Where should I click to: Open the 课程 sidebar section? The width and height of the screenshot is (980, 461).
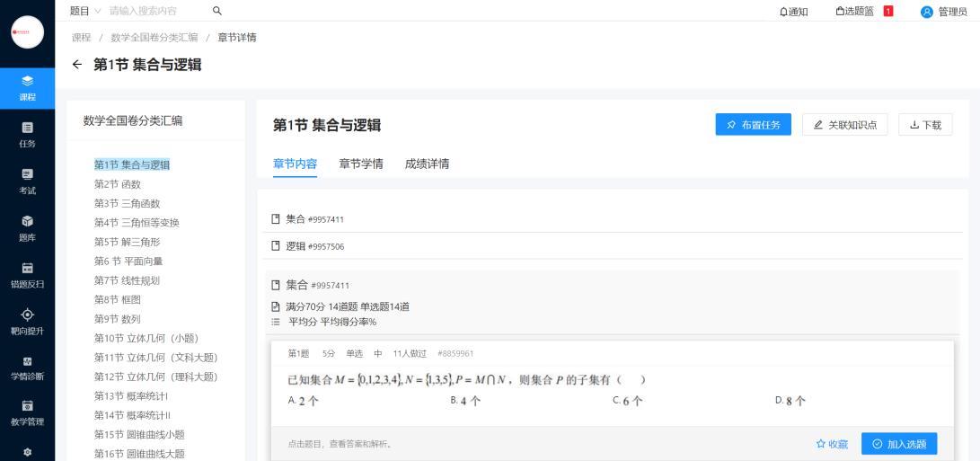point(28,88)
